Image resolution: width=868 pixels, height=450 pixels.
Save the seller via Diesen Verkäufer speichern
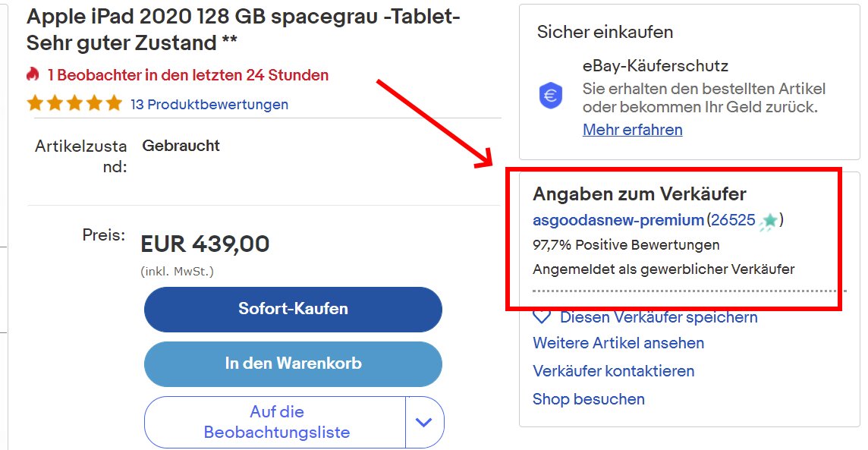(657, 316)
